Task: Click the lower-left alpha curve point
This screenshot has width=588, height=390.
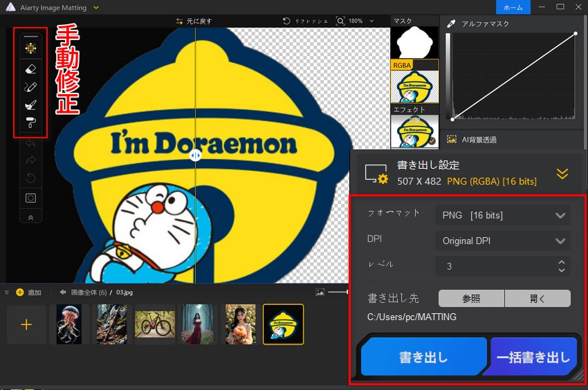Action: click(x=452, y=119)
